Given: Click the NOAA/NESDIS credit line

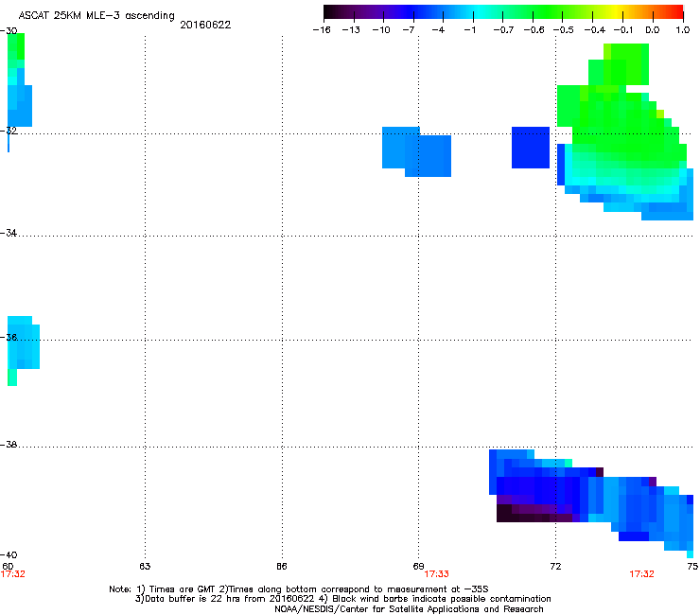Looking at the screenshot, I should pyautogui.click(x=409, y=609).
